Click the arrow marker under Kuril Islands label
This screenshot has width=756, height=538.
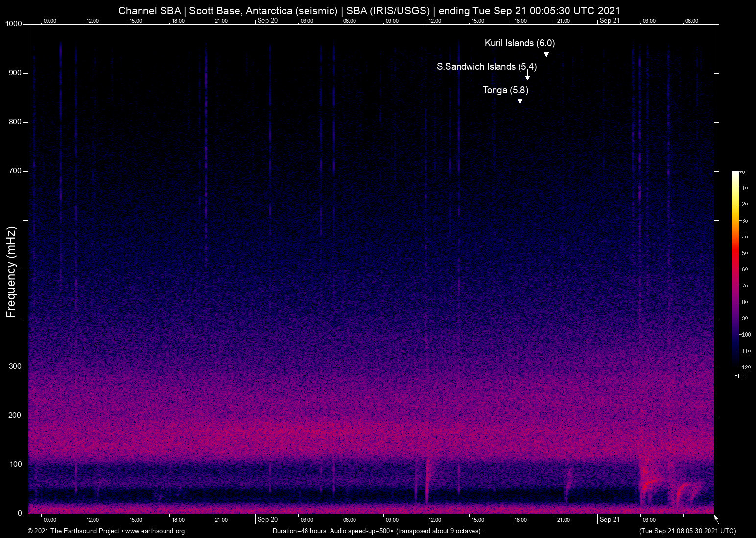546,53
